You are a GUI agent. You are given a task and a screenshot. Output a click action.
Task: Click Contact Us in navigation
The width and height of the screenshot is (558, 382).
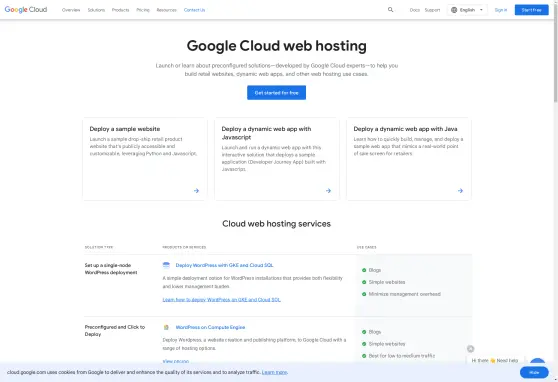pyautogui.click(x=194, y=10)
